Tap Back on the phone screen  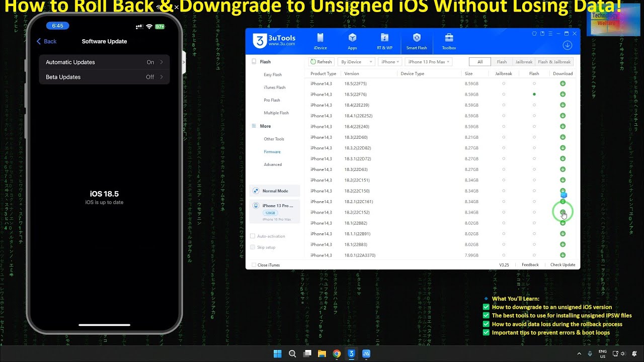(46, 41)
